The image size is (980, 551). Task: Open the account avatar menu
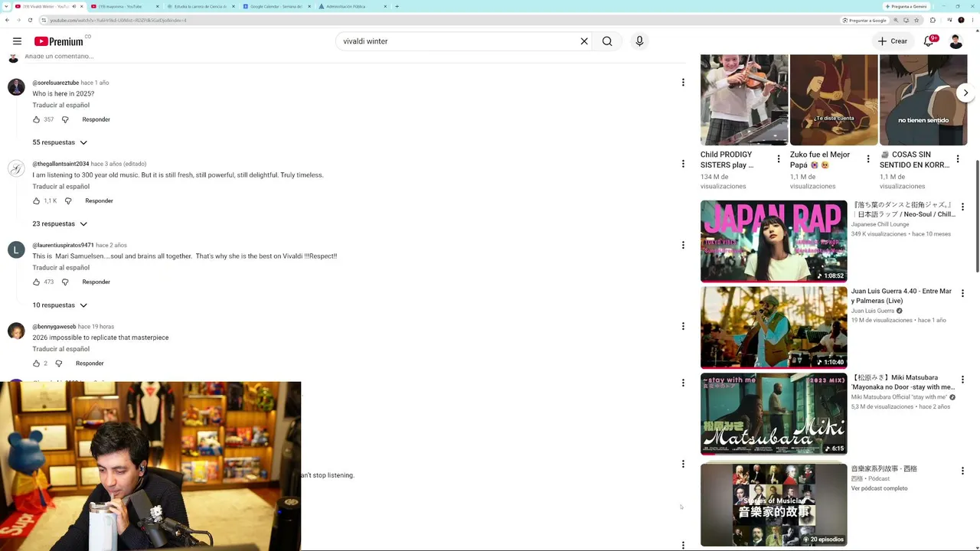tap(955, 41)
